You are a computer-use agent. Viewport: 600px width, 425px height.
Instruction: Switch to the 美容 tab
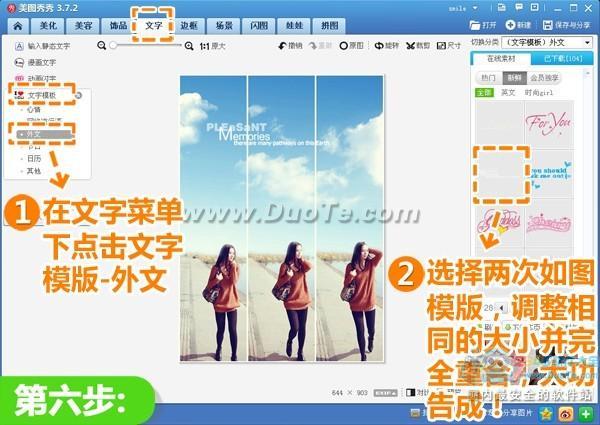click(x=82, y=26)
